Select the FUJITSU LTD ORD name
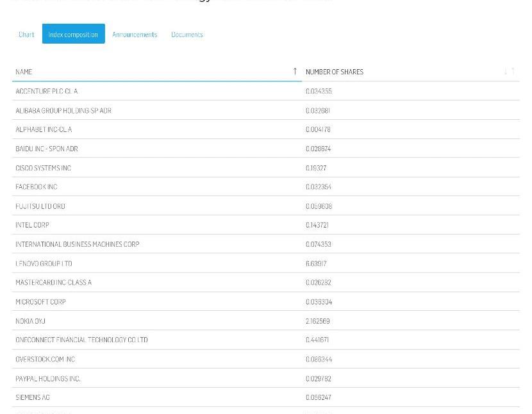This screenshot has height=414, width=532. (40, 206)
